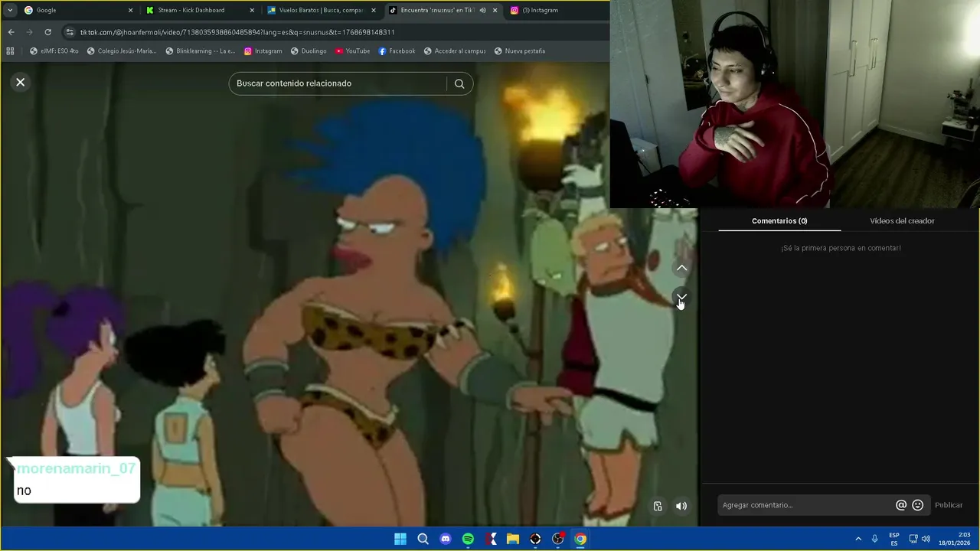Viewport: 980px width, 551px height.
Task: Go to previous video with up chevron
Action: point(681,268)
